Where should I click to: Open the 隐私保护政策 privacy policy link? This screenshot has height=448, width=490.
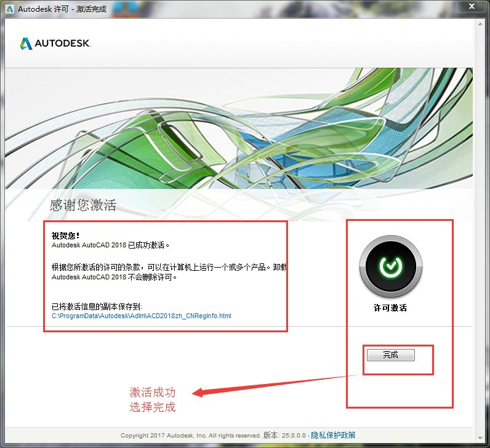pos(333,435)
